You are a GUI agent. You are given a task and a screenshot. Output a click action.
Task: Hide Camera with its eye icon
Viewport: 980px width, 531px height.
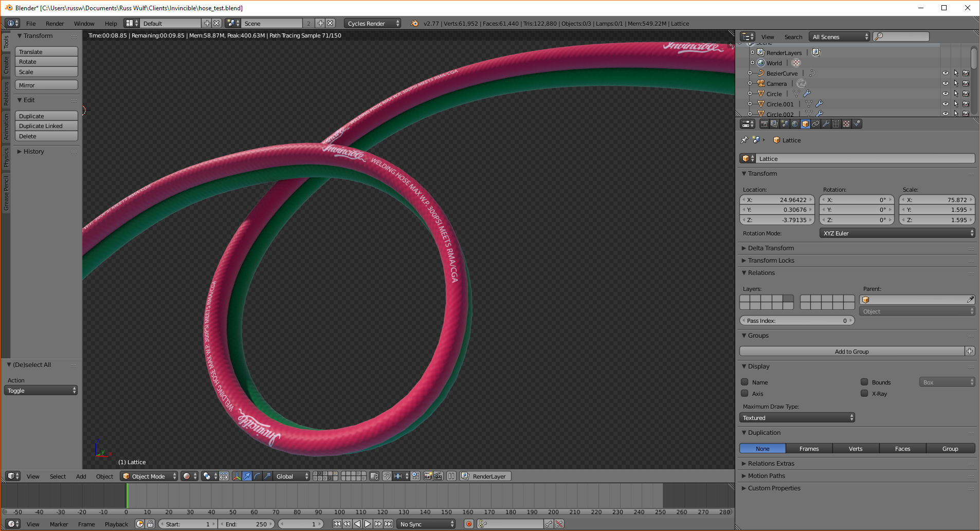click(x=946, y=83)
